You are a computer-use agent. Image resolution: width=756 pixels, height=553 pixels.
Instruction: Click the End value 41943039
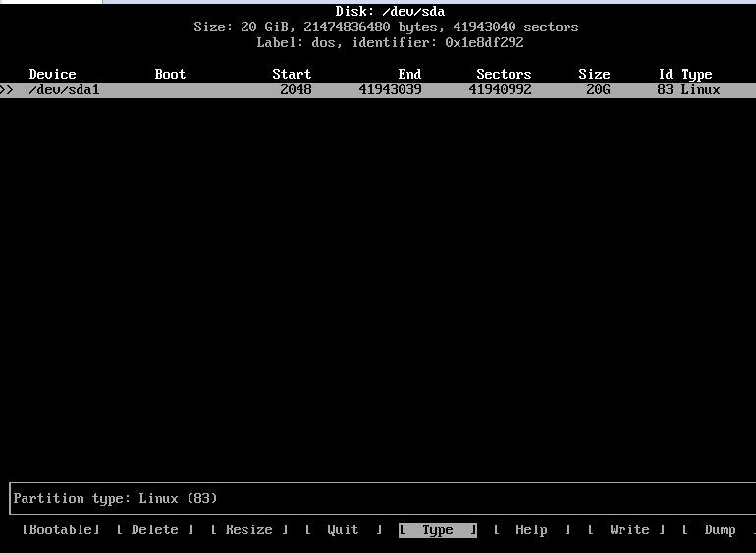390,89
